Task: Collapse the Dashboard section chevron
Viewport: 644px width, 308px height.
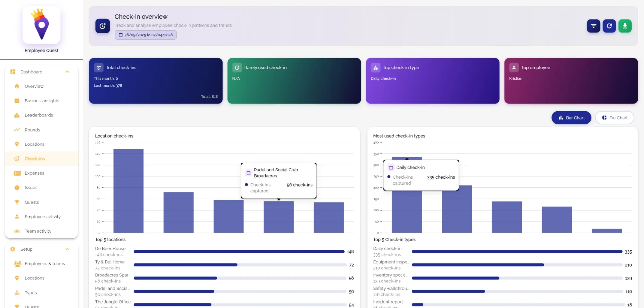Action: click(x=67, y=72)
